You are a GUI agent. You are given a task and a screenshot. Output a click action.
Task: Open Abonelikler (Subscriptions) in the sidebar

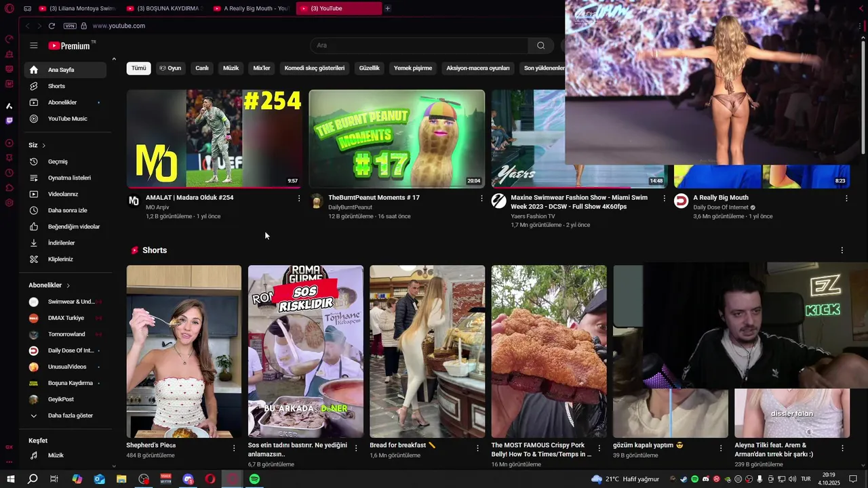point(65,102)
